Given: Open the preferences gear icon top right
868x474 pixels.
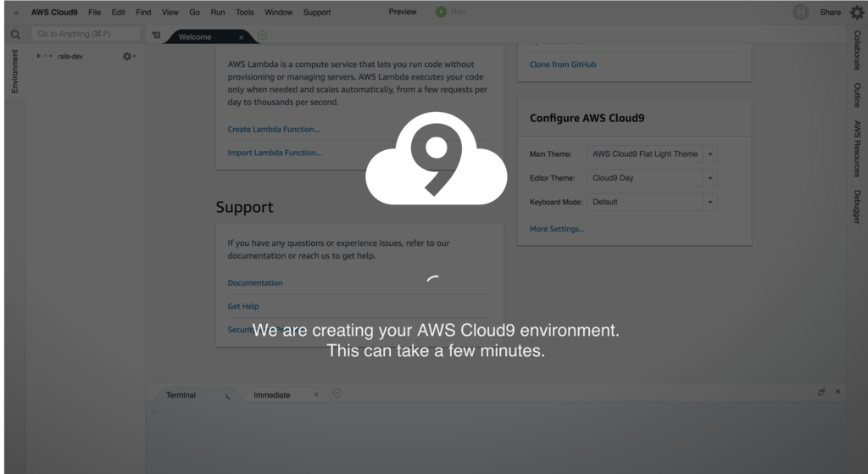Looking at the screenshot, I should coord(857,12).
